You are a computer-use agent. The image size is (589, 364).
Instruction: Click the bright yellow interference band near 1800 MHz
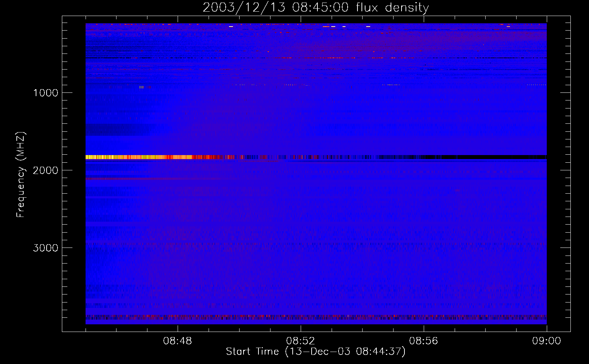coord(138,157)
